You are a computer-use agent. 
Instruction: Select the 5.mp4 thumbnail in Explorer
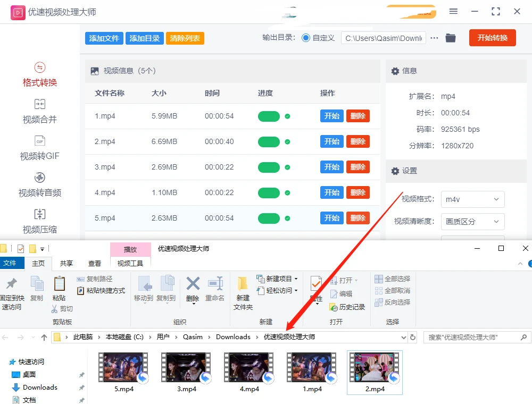[x=123, y=373]
